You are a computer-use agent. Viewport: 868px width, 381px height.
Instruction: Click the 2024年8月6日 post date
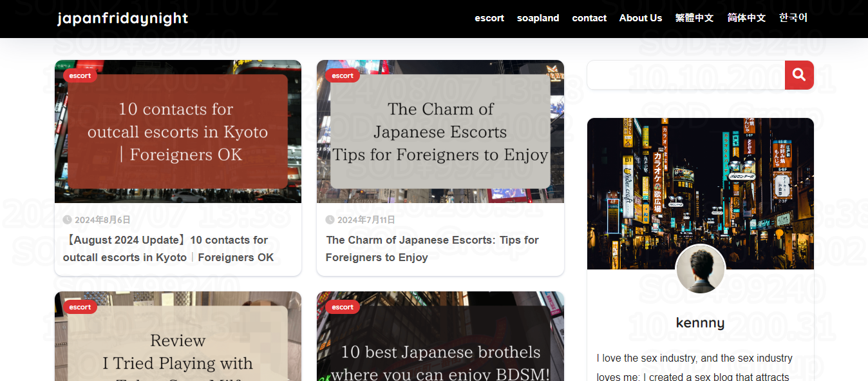(102, 220)
